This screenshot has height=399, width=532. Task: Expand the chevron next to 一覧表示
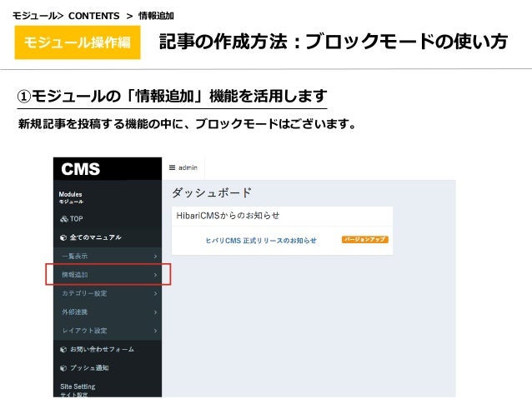click(x=155, y=257)
